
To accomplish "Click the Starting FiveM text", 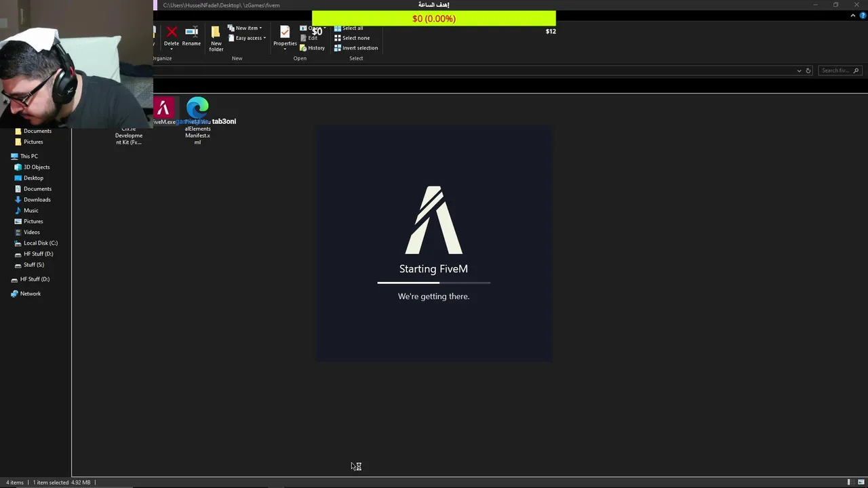I will 433,269.
